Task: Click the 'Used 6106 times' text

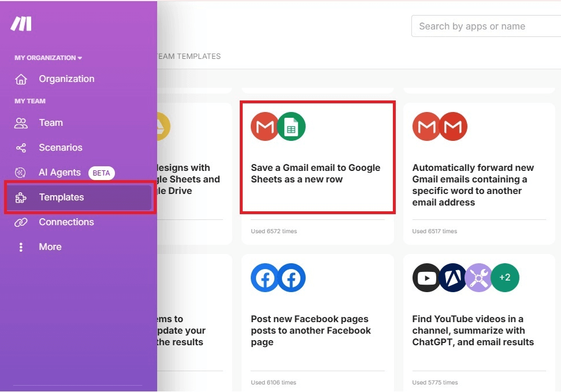Action: pos(274,383)
